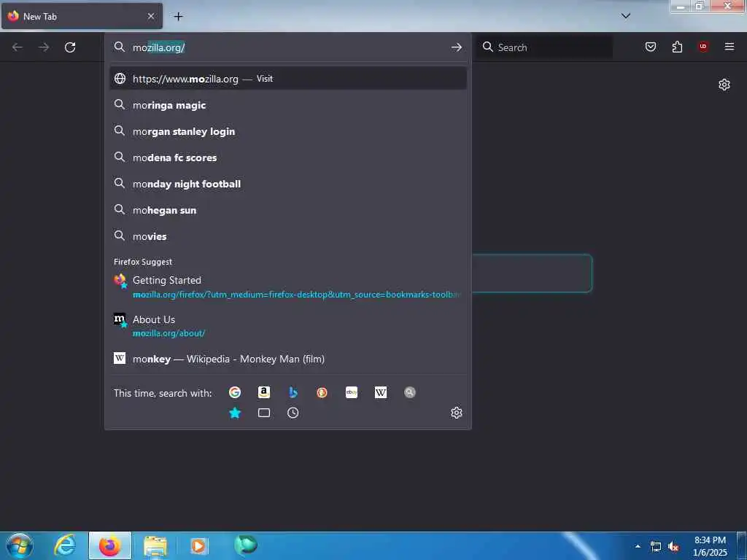
Task: Open the Extensions puzzle icon
Action: point(677,47)
